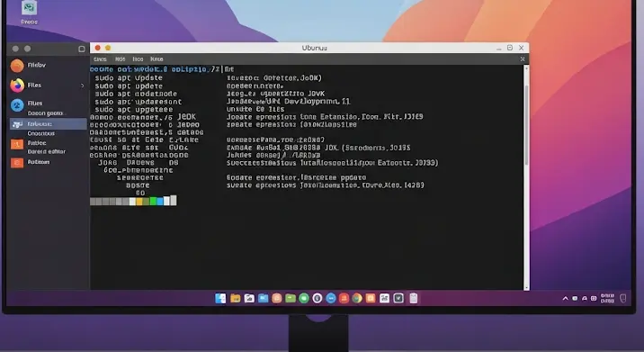644x352 pixels.
Task: Click the small square tray icon before the clock
Action: click(x=594, y=299)
